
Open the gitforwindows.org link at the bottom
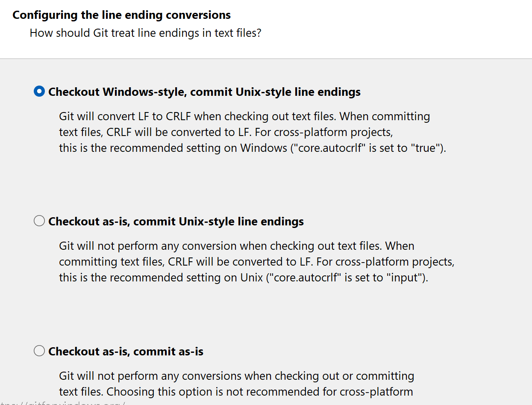(x=62, y=402)
